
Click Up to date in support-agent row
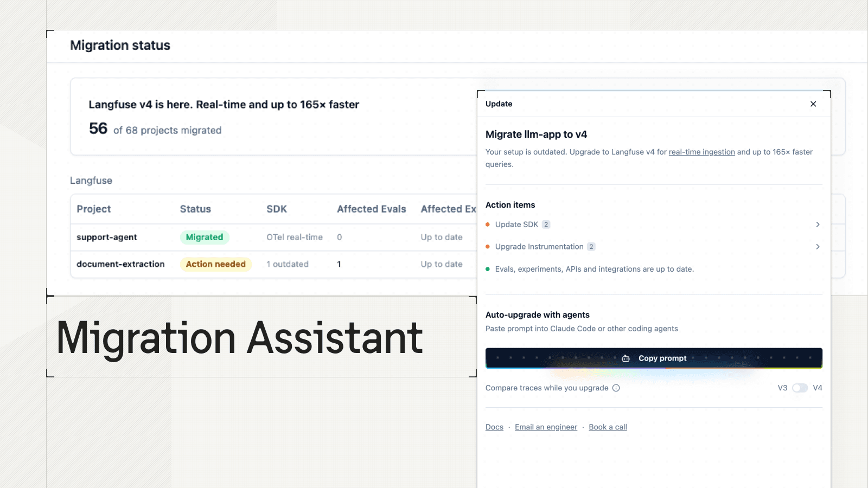[442, 237]
